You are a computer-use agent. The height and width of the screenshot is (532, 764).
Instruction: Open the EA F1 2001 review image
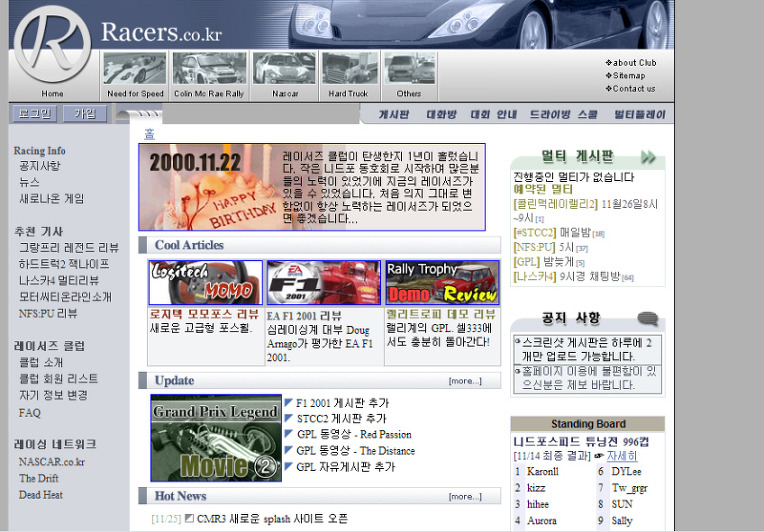pyautogui.click(x=324, y=283)
